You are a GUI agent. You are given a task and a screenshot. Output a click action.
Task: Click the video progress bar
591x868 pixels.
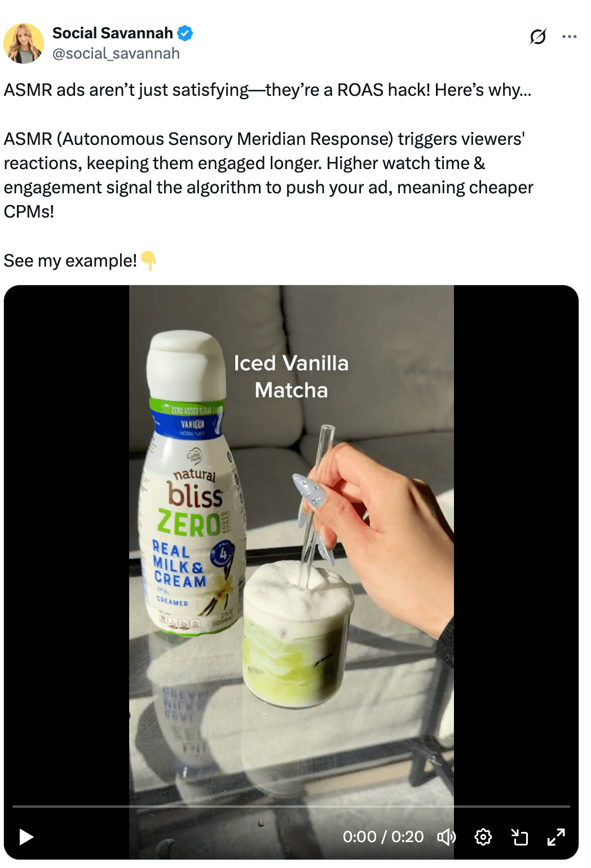tap(291, 807)
